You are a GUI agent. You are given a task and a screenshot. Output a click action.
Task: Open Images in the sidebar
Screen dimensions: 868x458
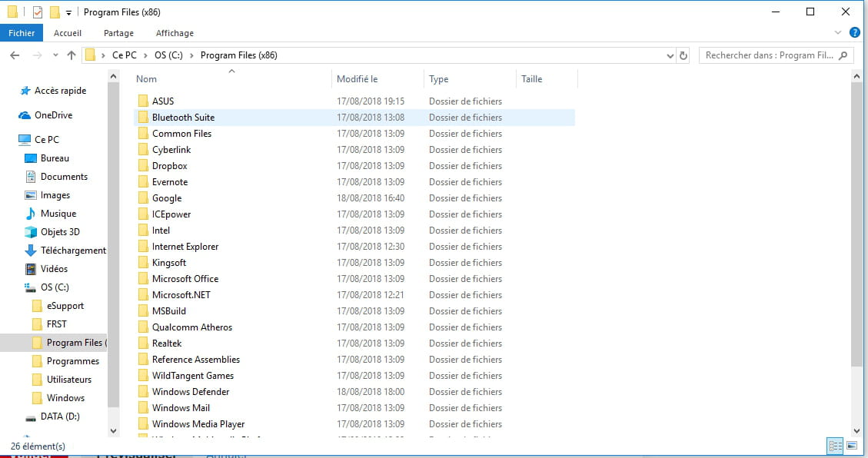click(48, 195)
